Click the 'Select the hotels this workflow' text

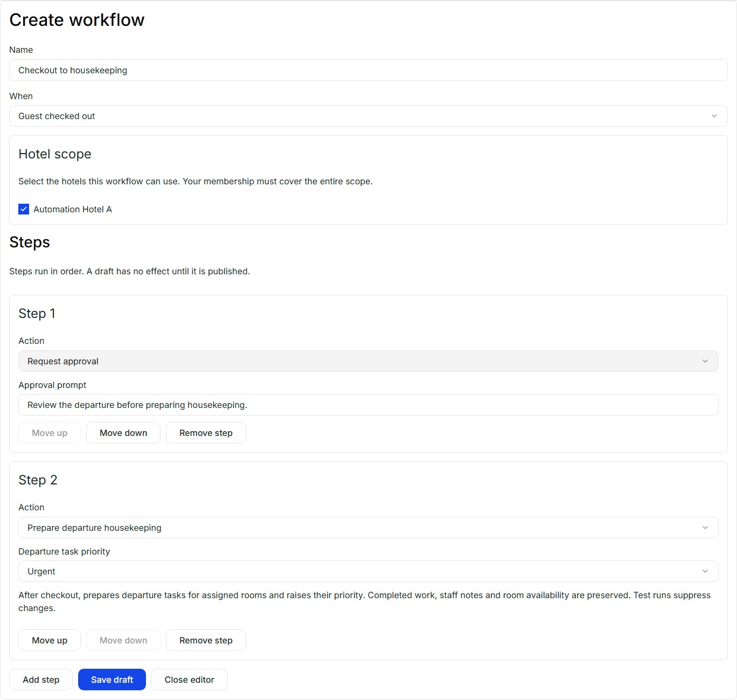(x=196, y=181)
